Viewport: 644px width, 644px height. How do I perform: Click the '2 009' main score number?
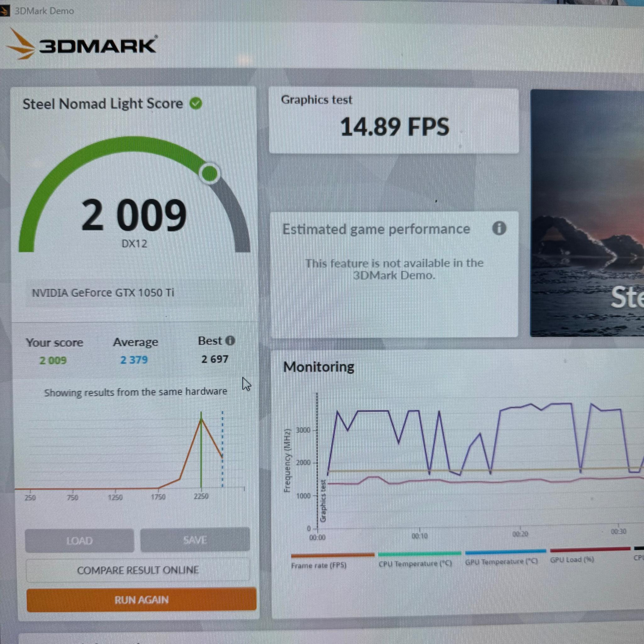(134, 215)
